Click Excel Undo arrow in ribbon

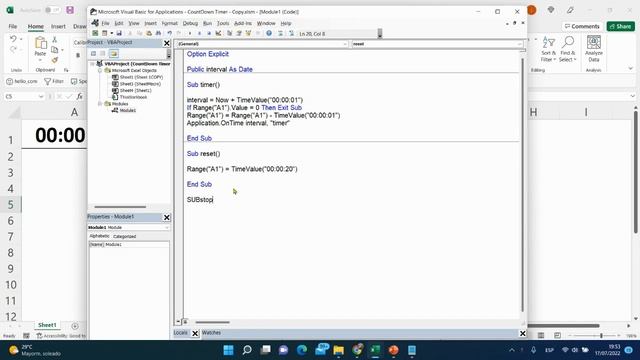13,39
